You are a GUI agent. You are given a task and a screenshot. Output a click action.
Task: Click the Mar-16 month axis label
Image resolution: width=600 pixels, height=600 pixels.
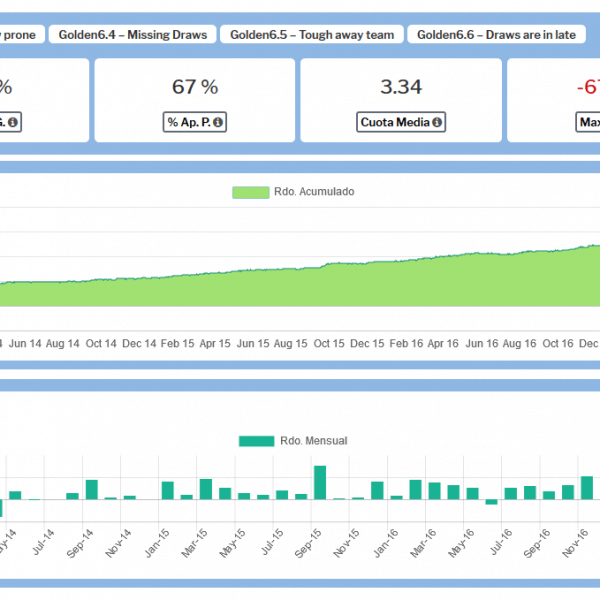(x=423, y=543)
